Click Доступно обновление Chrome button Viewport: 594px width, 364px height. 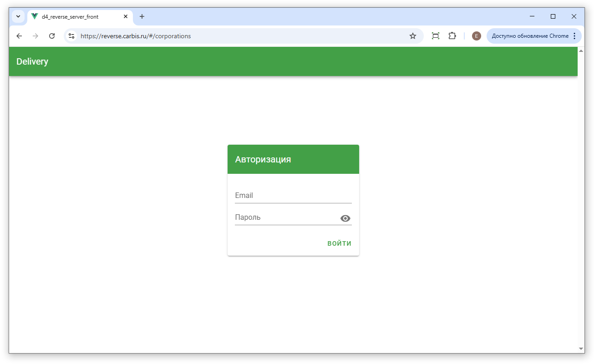coord(530,36)
